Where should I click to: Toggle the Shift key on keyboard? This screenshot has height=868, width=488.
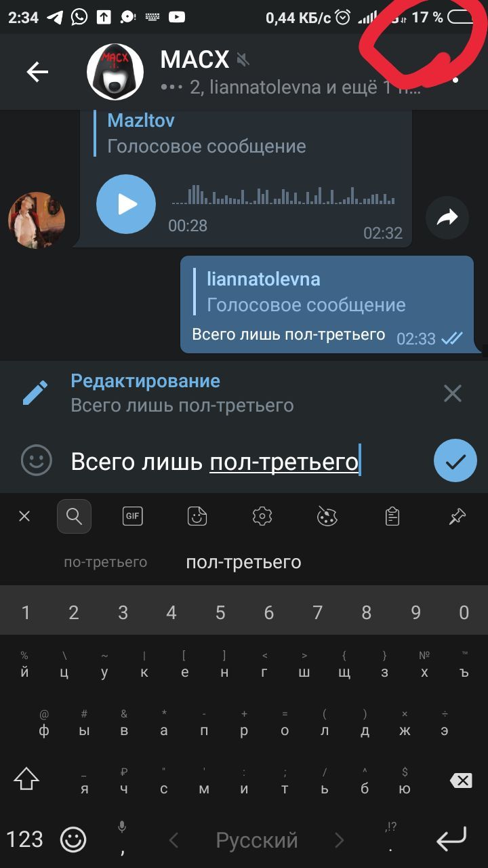coord(26,778)
